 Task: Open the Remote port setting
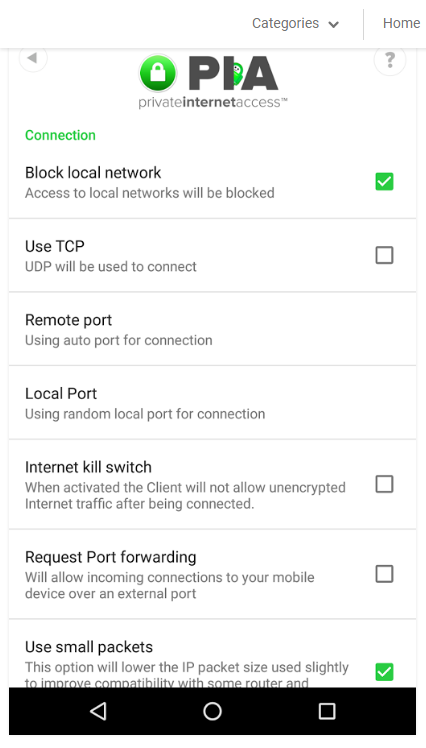point(212,329)
